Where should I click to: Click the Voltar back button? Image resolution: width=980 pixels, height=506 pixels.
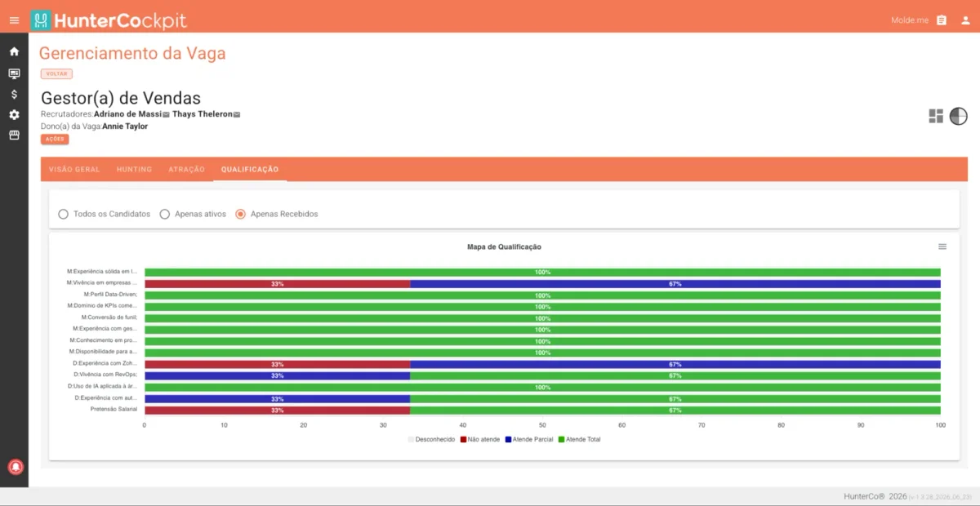[x=56, y=73]
